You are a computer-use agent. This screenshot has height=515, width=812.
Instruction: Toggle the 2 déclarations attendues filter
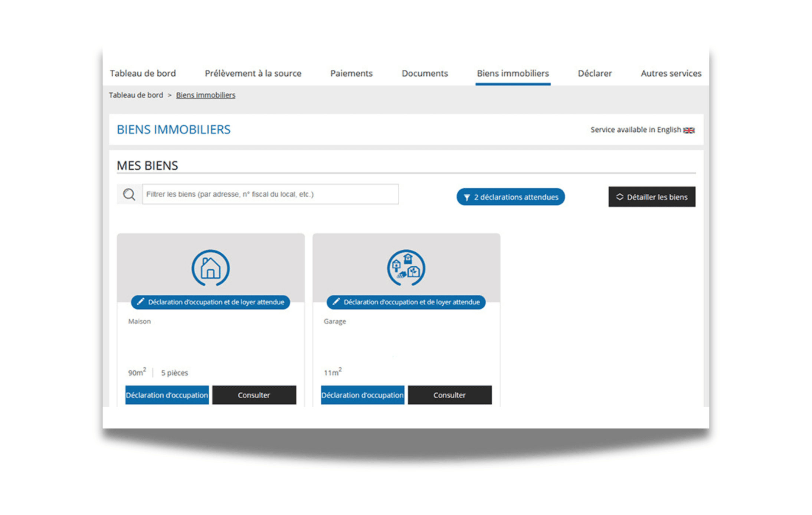click(511, 197)
